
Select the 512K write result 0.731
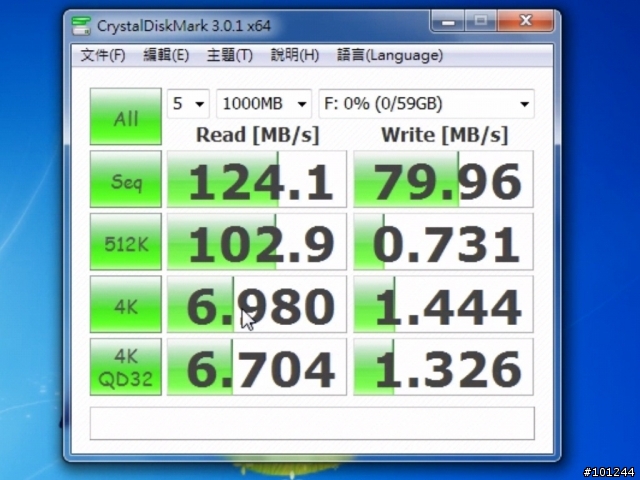click(443, 242)
